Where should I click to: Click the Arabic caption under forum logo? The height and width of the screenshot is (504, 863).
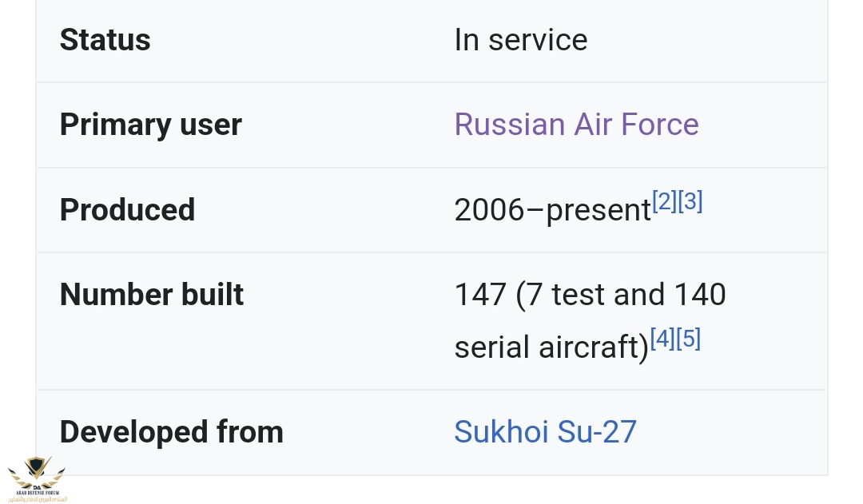(x=38, y=499)
